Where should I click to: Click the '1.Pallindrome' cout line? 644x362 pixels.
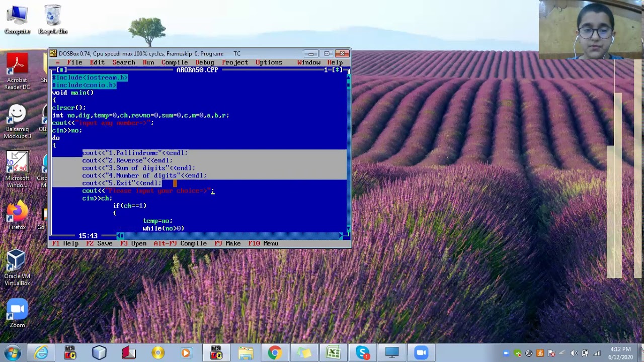135,153
